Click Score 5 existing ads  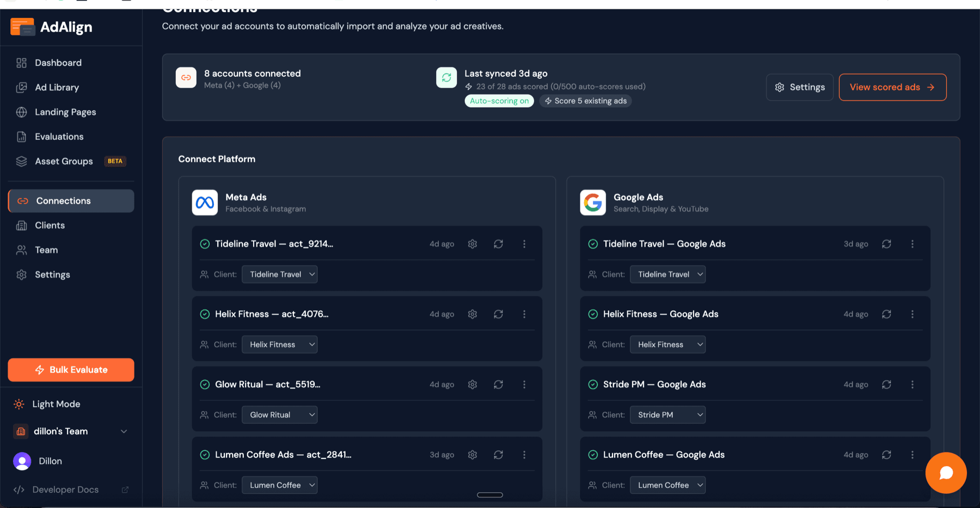pyautogui.click(x=585, y=101)
